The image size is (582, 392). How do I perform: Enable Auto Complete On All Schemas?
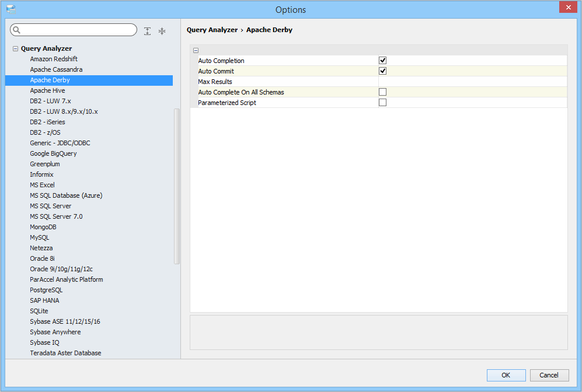click(x=382, y=92)
